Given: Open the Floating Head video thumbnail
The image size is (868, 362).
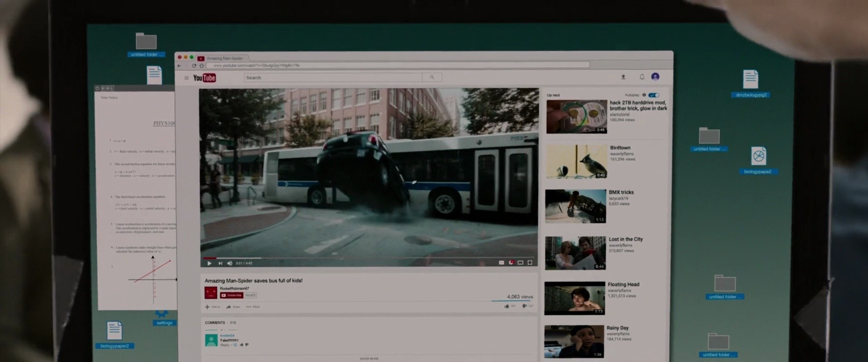Looking at the screenshot, I should pyautogui.click(x=575, y=298).
